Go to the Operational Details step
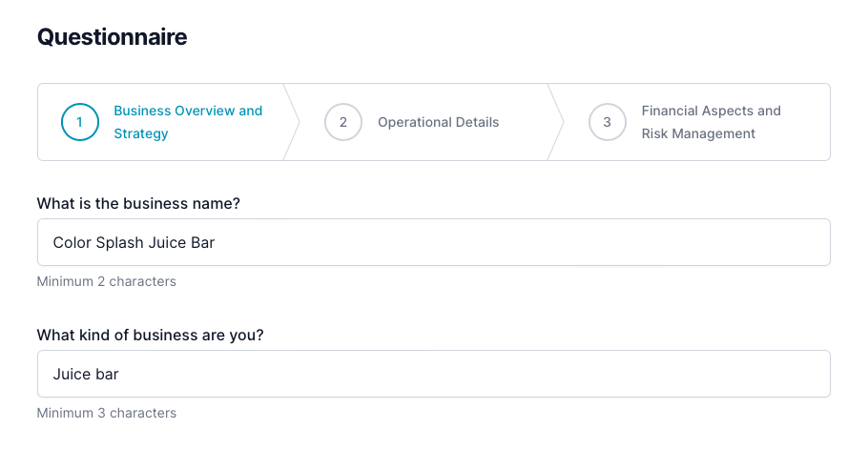This screenshot has height=449, width=868. (438, 122)
